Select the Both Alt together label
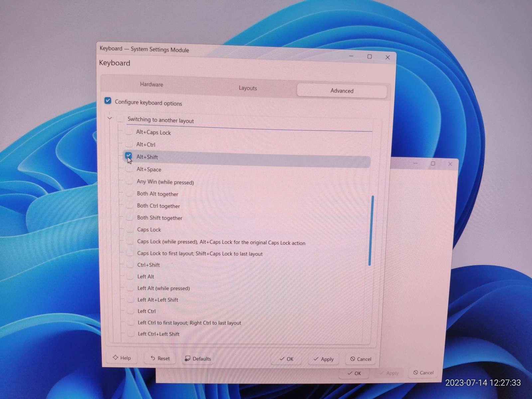This screenshot has width=532, height=399. coord(158,194)
